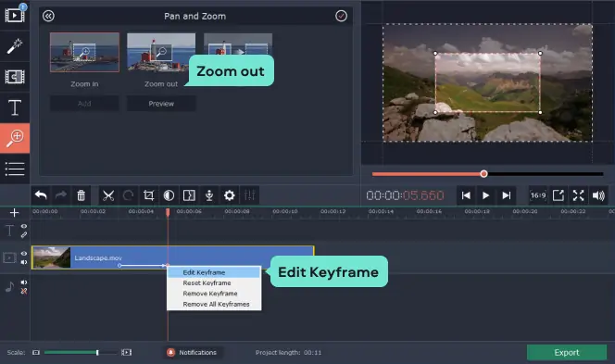The image size is (615, 364).
Task: Open audio equalizer sliders icon
Action: pos(250,195)
